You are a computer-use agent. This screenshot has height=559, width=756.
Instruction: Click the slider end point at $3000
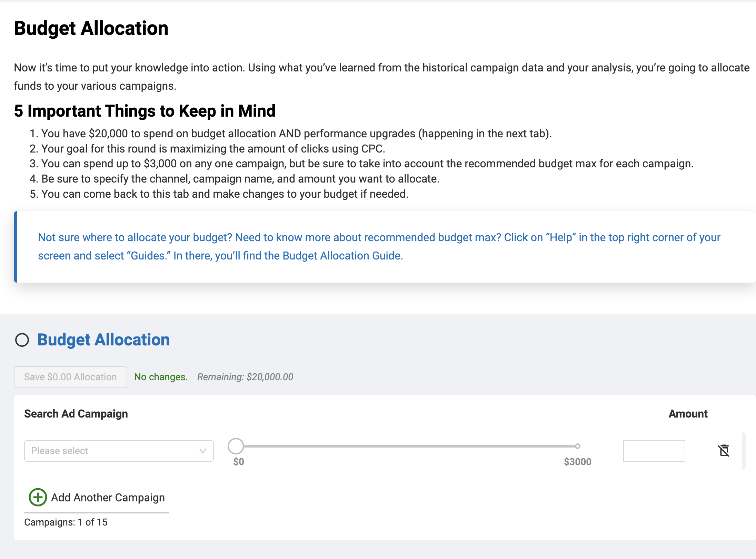pos(577,446)
